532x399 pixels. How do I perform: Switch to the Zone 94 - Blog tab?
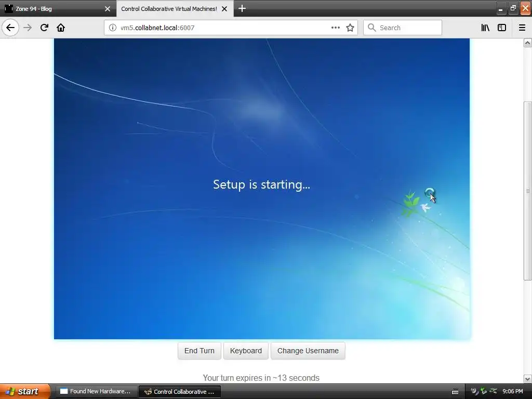coord(58,9)
